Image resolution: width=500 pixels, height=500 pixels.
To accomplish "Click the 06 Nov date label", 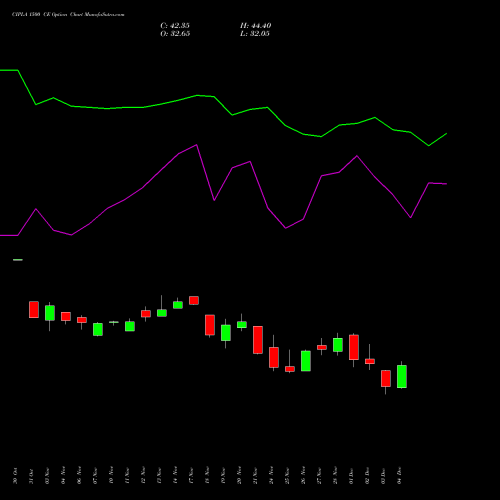I will pyautogui.click(x=79, y=476).
